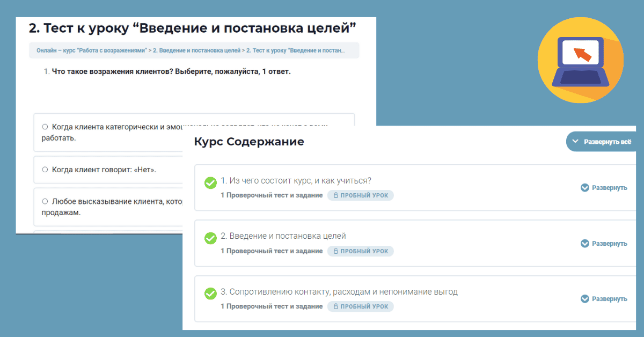Select answer 'Когда клиент говорит: «Нет»'
Screen dimensions: 644x337
pos(45,170)
